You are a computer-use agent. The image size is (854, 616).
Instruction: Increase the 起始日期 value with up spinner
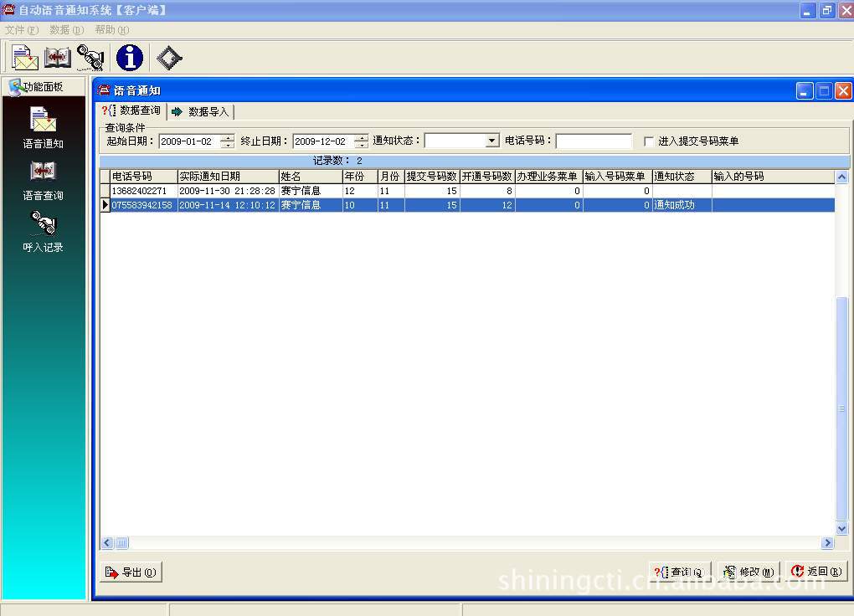click(x=228, y=138)
